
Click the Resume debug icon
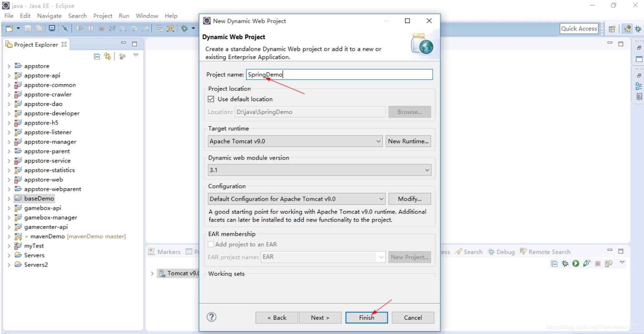80,29
